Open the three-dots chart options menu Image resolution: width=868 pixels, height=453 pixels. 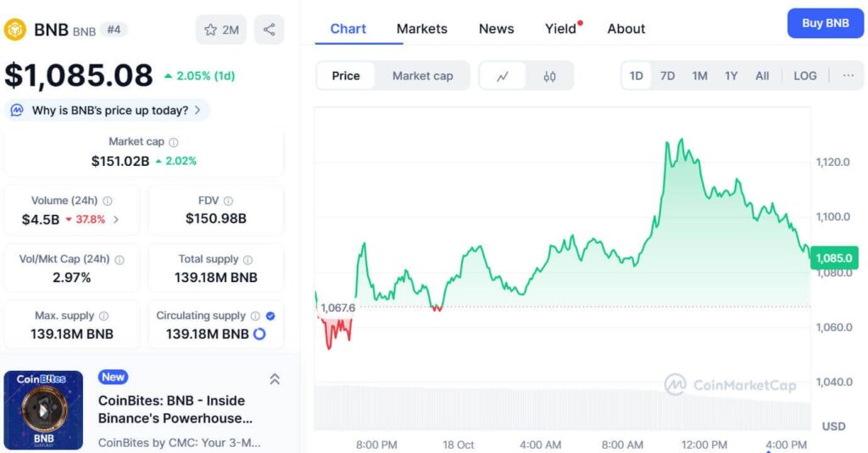[848, 75]
